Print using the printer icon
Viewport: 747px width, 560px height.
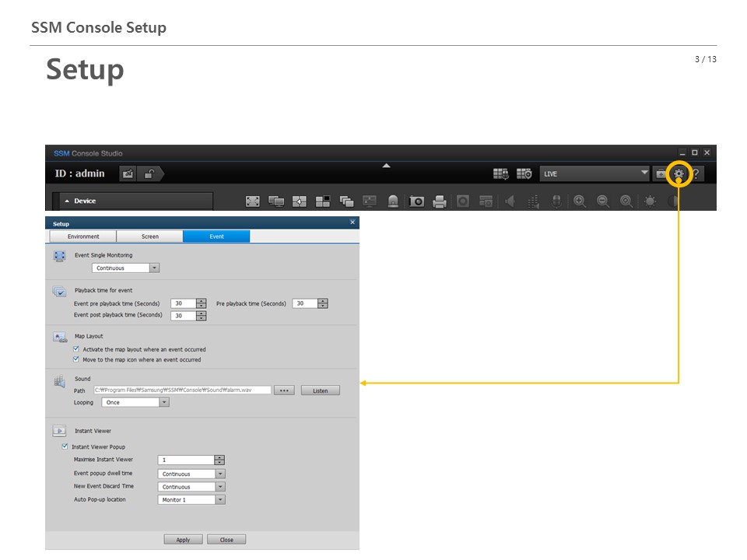coord(440,201)
